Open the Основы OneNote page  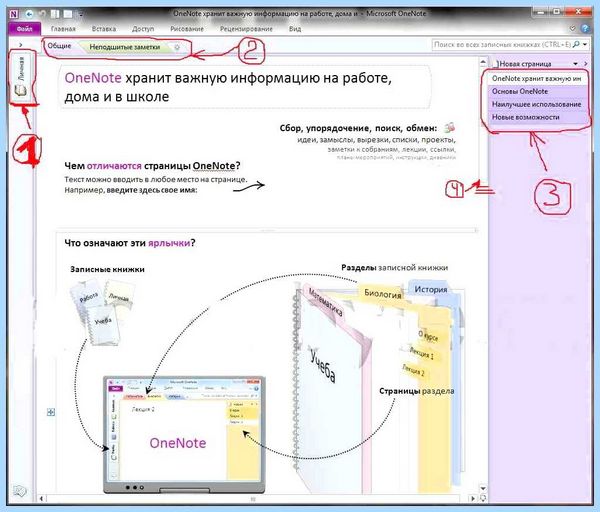pyautogui.click(x=536, y=91)
